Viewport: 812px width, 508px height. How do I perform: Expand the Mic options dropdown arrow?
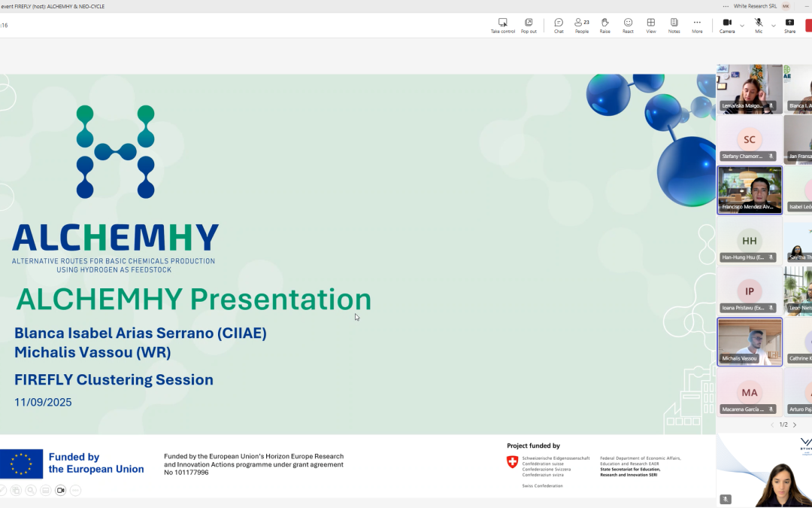click(773, 26)
